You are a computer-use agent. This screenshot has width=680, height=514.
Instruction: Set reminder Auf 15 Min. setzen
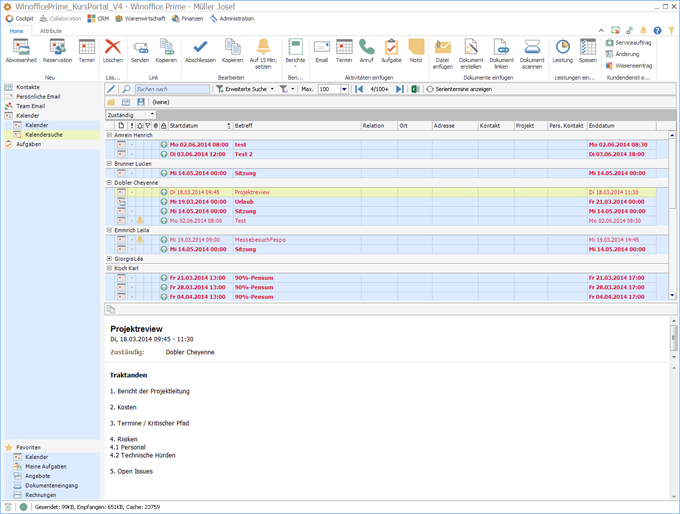tap(263, 54)
